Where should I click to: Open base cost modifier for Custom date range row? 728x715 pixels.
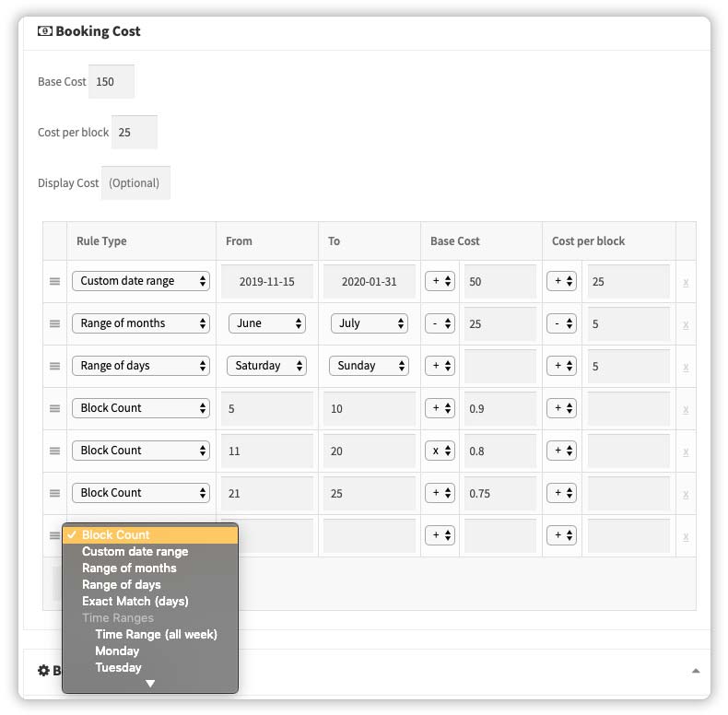pyautogui.click(x=440, y=281)
